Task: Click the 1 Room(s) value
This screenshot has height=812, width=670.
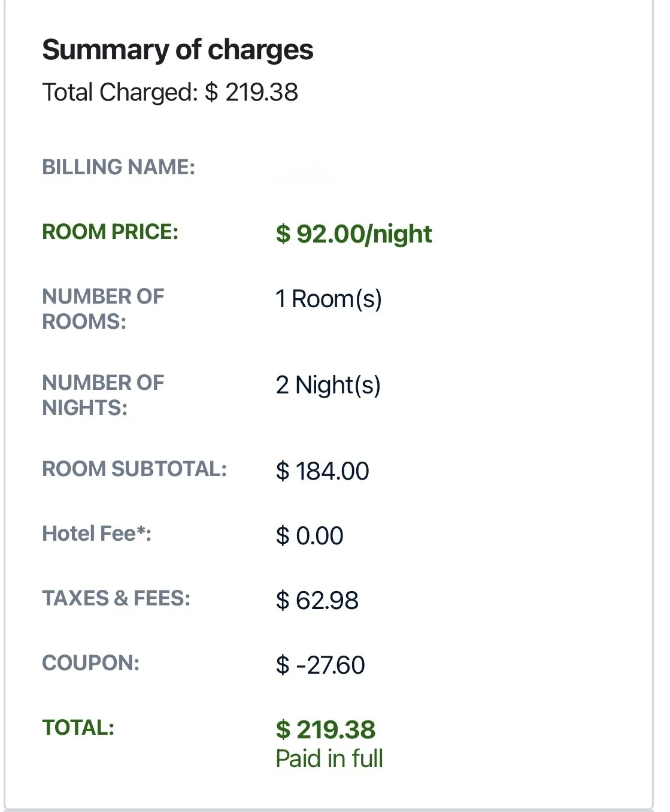Action: coord(328,299)
